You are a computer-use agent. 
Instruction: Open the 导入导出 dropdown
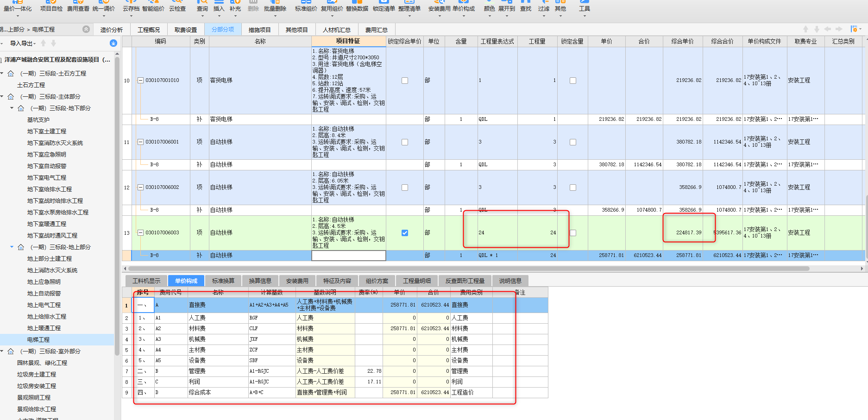(x=23, y=43)
